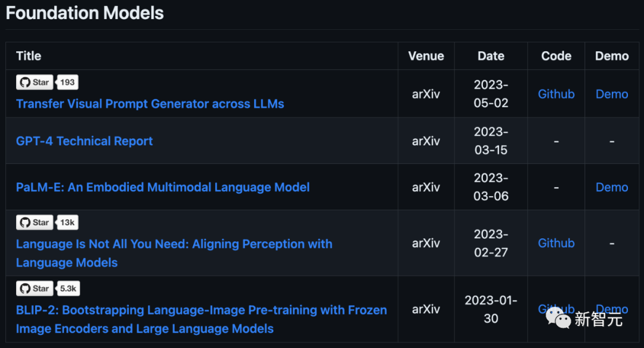Viewport: 644px width, 348px height.
Task: Open Demo link for Transfer Visual Prompt Generator
Action: click(x=612, y=94)
